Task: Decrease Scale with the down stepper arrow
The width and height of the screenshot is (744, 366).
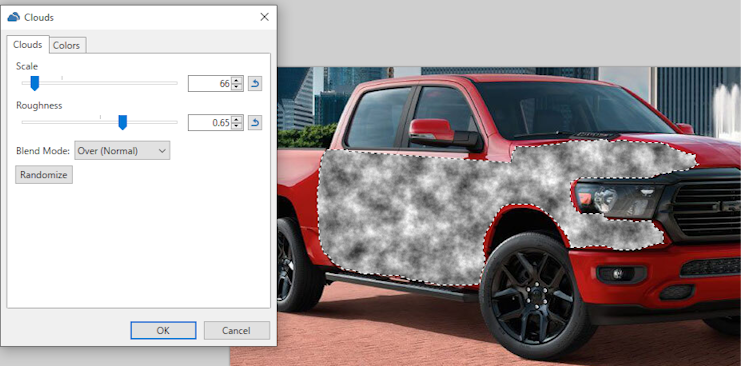Action: coord(237,87)
